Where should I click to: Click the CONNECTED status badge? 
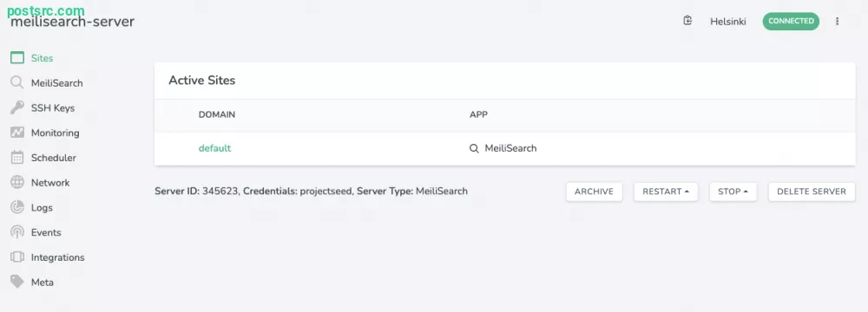click(791, 21)
